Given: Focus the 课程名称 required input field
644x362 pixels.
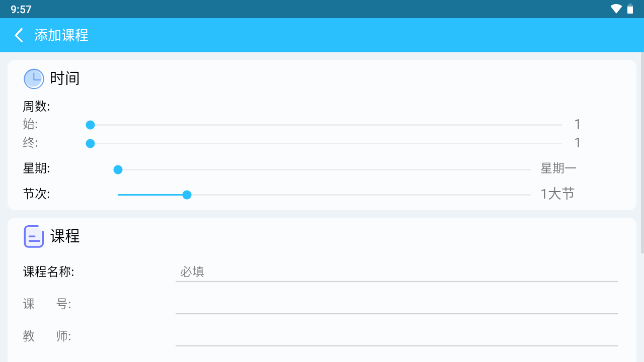Looking at the screenshot, I should [396, 272].
